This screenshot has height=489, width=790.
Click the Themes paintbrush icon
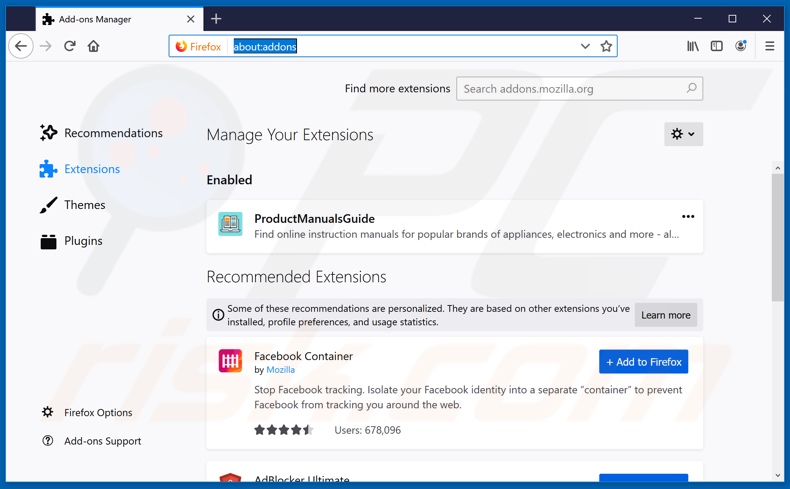point(48,205)
